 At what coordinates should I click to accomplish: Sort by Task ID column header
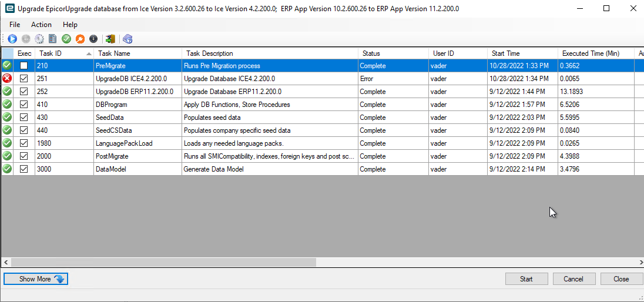pyautogui.click(x=65, y=53)
